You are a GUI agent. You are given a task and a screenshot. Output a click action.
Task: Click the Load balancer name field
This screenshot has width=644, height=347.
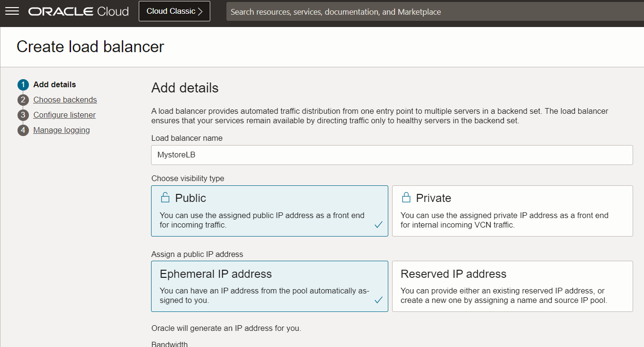(392, 155)
